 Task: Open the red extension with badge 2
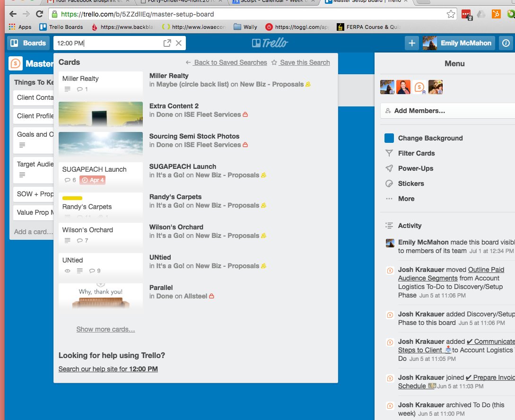coord(466,15)
